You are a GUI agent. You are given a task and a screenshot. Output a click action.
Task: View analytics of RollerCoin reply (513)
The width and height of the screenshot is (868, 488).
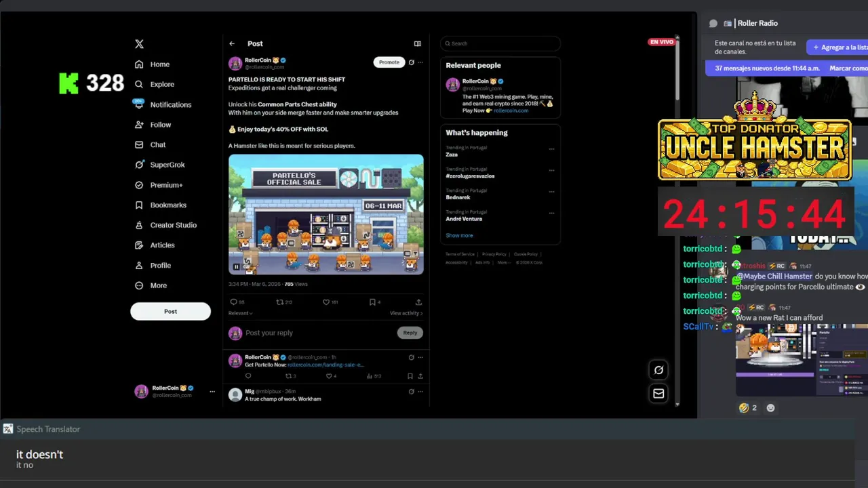(373, 376)
